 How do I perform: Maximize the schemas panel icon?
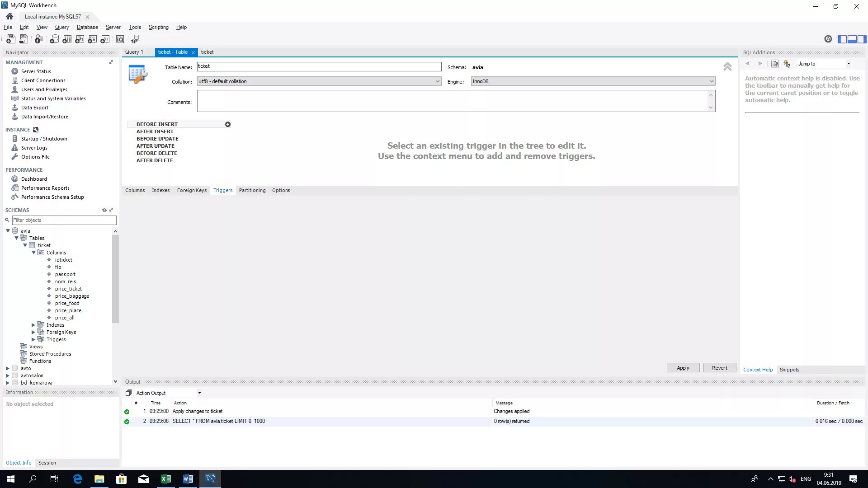[111, 210]
